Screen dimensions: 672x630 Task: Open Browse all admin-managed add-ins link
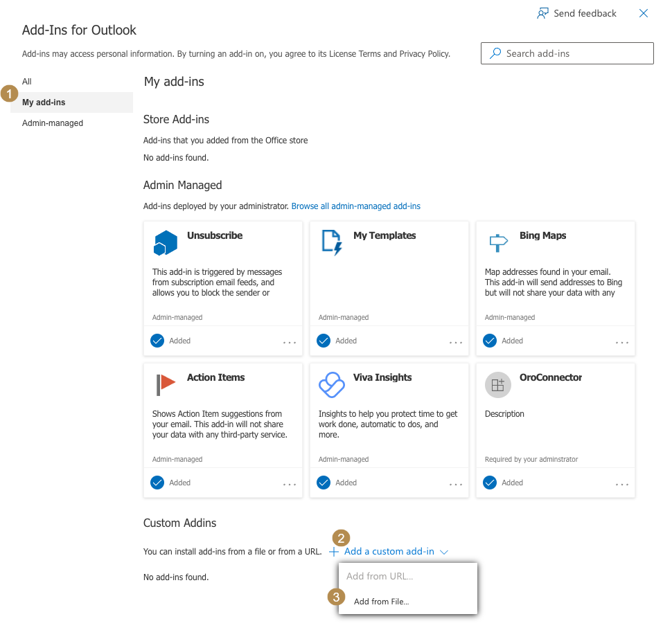point(355,206)
